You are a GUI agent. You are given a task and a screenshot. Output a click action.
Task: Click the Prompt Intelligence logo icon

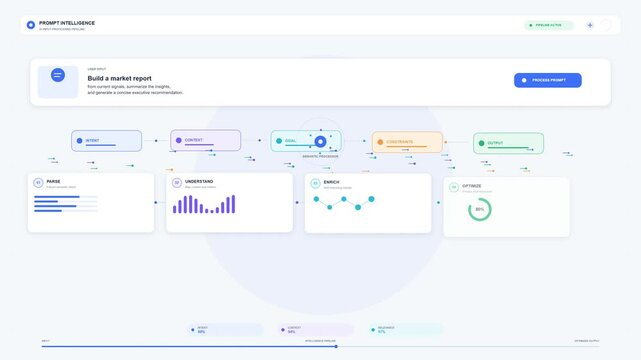[x=31, y=25]
